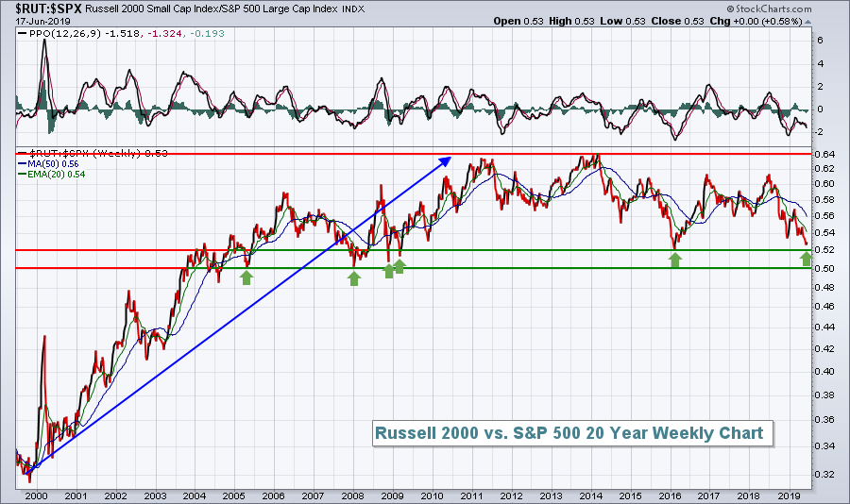The width and height of the screenshot is (850, 504).
Task: Click the PPO histogram value -0.193
Action: point(207,34)
